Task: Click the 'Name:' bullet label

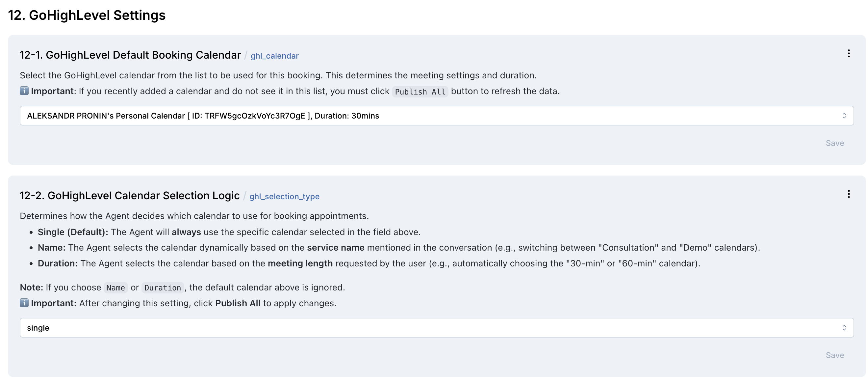Action: (x=52, y=247)
